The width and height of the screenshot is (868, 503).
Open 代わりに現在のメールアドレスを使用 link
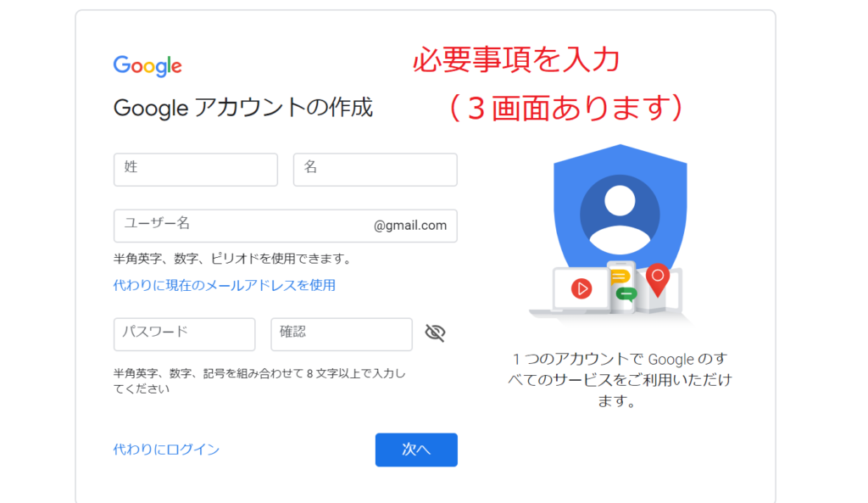[x=224, y=285]
